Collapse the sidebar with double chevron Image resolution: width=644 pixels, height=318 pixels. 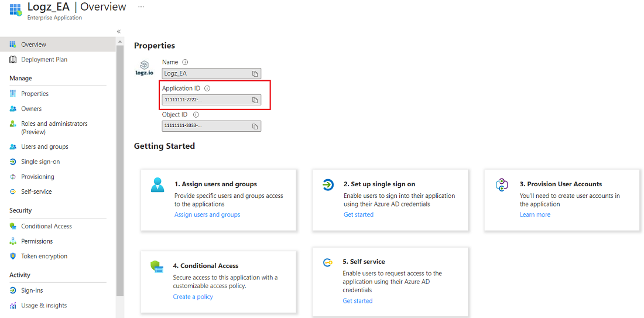118,32
